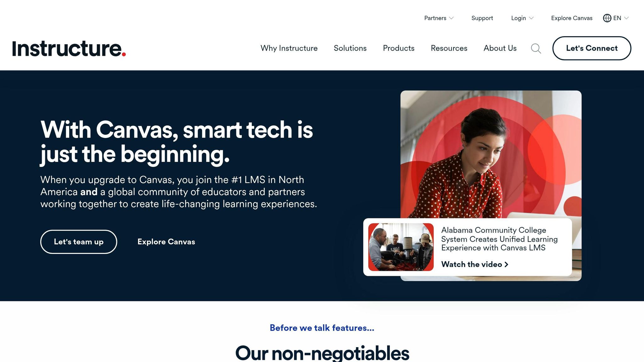
Task: Open the Resources menu
Action: click(449, 48)
